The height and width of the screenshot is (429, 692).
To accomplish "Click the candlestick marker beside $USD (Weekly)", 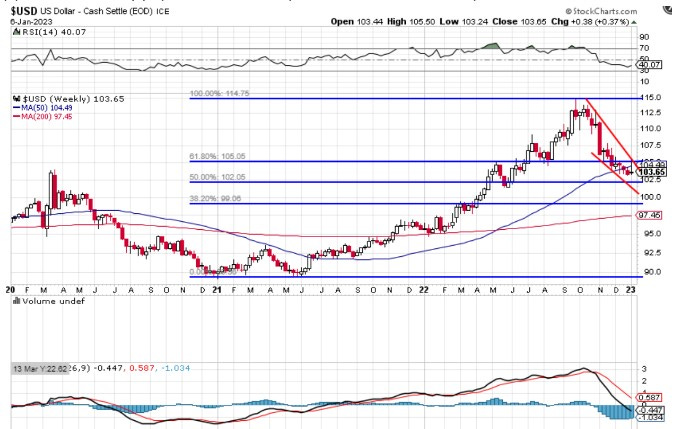I will [x=15, y=100].
